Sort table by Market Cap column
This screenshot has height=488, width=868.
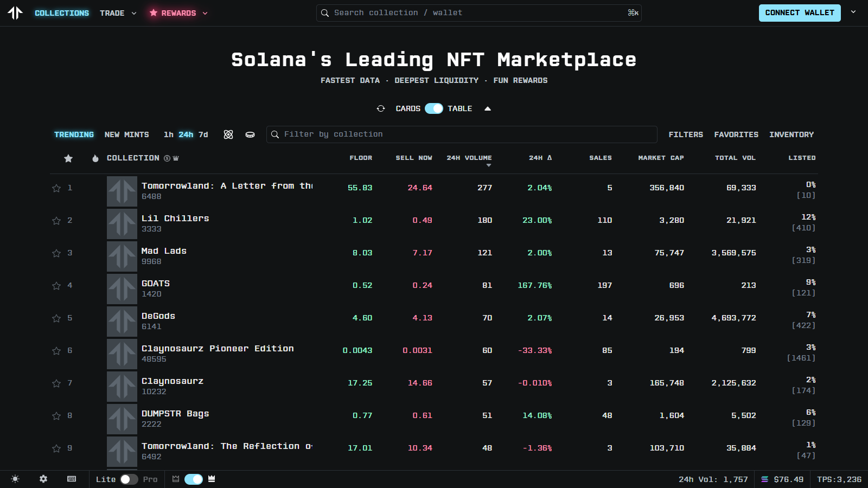point(661,158)
